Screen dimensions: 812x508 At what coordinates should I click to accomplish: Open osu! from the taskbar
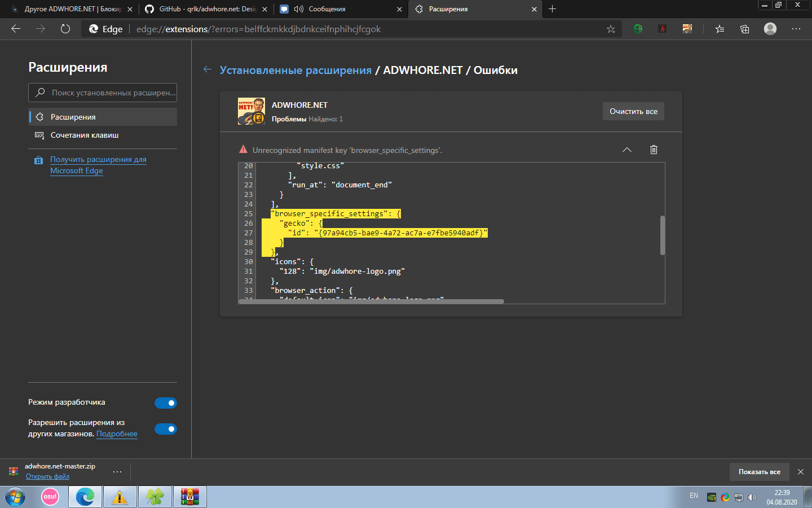50,497
